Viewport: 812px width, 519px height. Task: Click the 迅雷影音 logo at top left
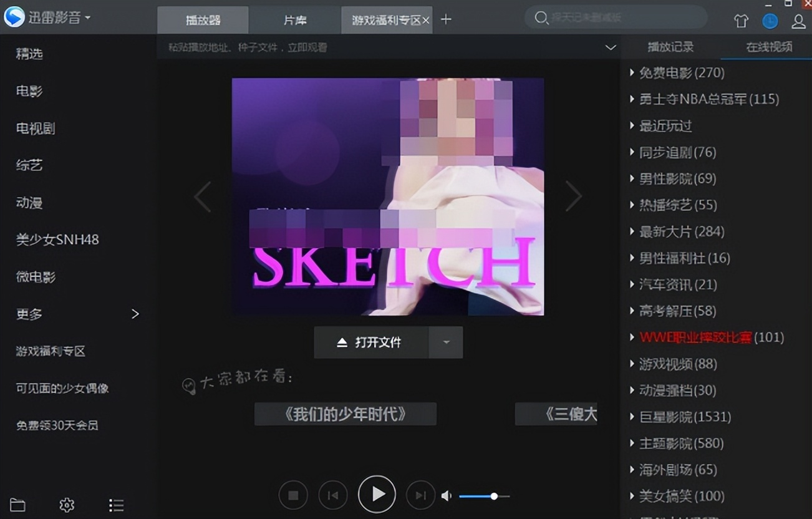pos(44,16)
